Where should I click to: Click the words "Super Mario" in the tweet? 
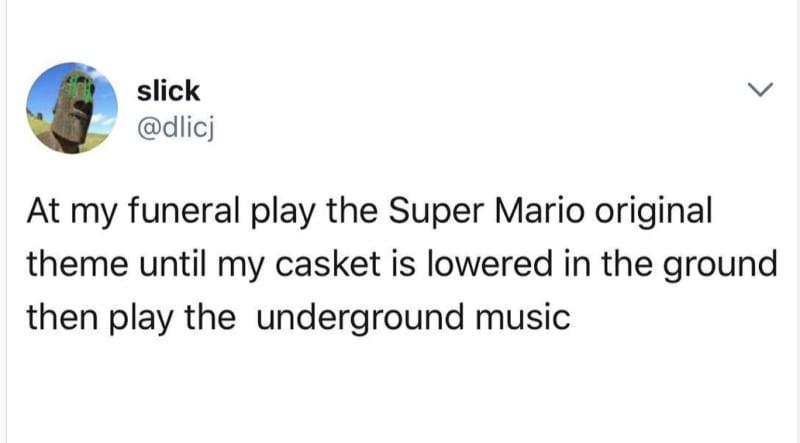[486, 211]
